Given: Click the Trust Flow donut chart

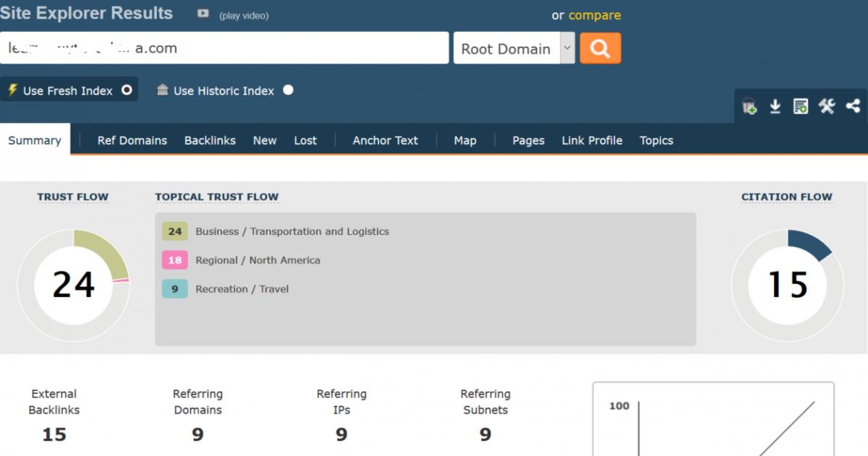Looking at the screenshot, I should [x=74, y=285].
